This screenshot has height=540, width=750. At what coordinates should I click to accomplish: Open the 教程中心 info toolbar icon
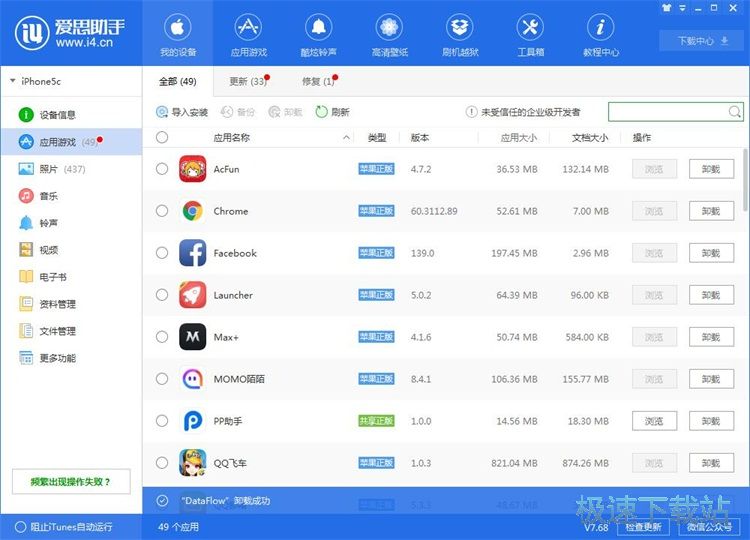click(601, 28)
